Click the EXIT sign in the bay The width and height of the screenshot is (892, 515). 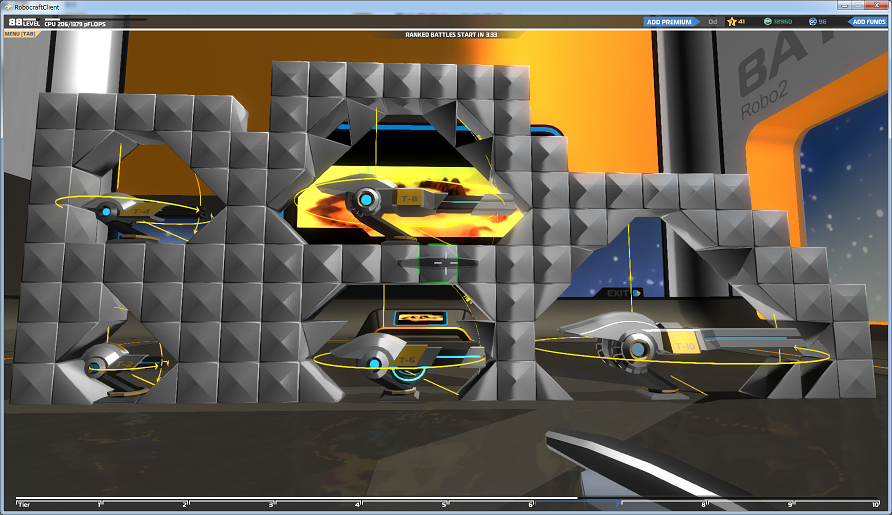pyautogui.click(x=624, y=293)
